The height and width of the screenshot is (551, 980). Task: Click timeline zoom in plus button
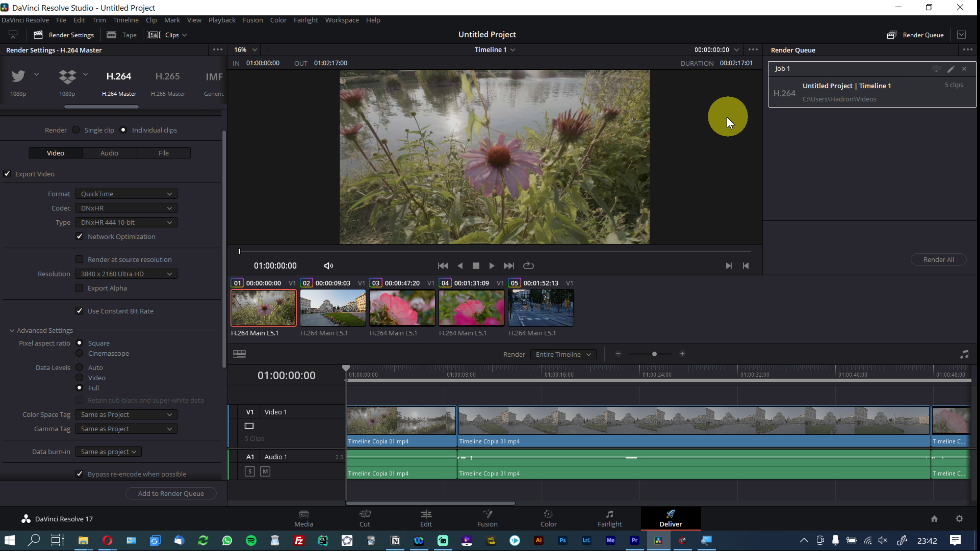(682, 354)
